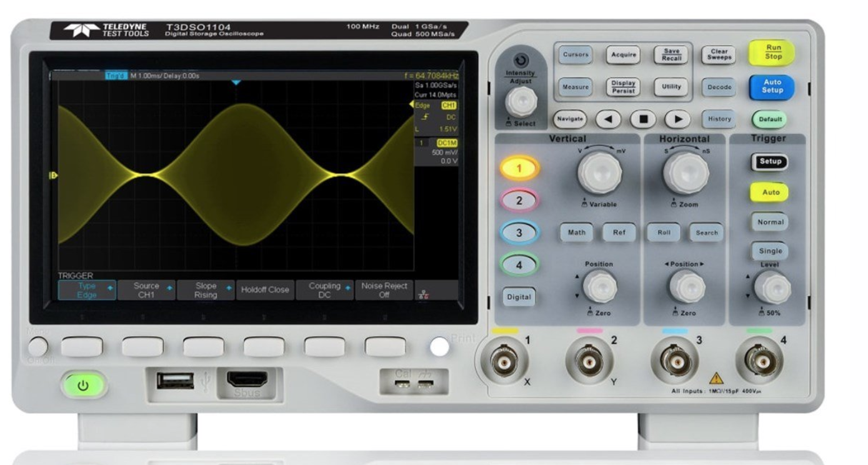Enable channel 3 with its button
The width and height of the screenshot is (868, 465).
click(x=519, y=232)
